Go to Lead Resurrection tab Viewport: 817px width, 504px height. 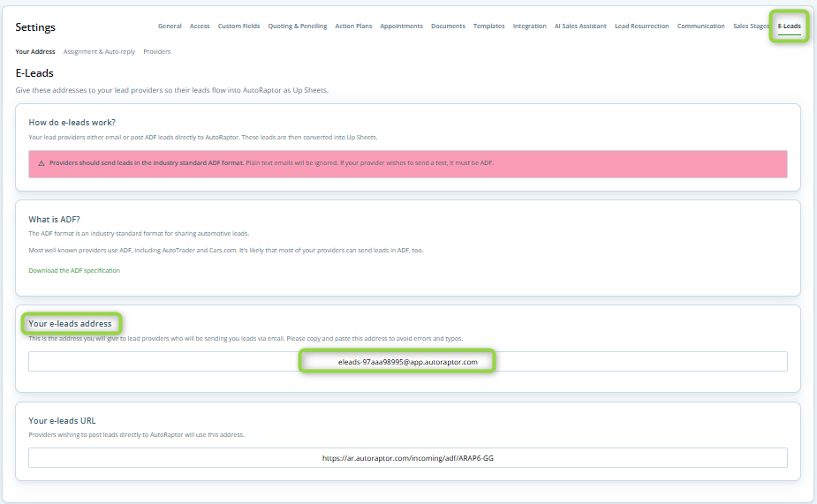tap(641, 26)
